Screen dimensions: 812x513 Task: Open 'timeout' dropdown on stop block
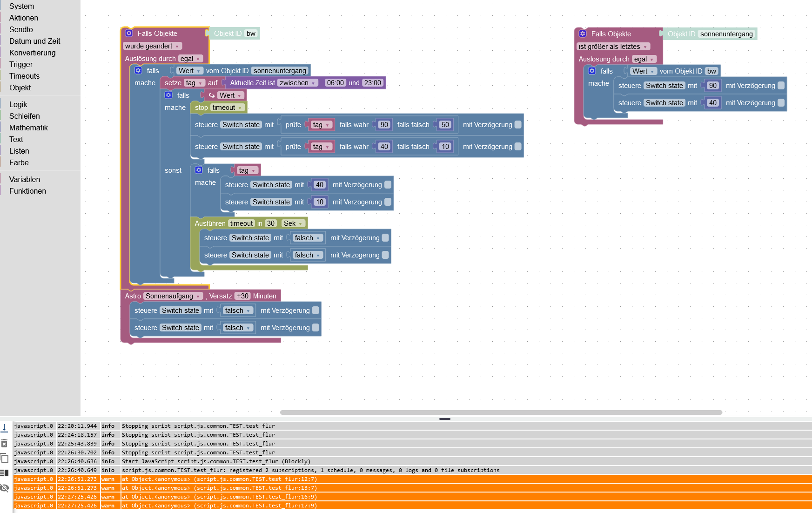(x=228, y=108)
